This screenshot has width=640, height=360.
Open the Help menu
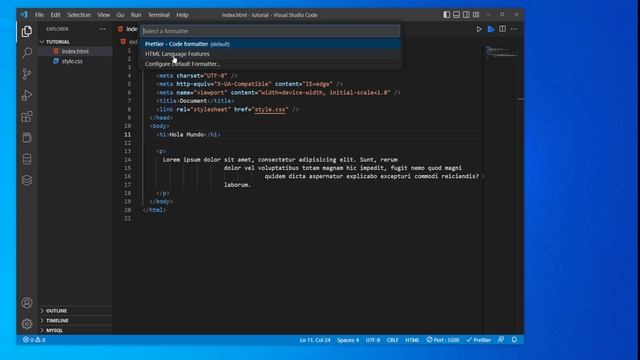point(182,15)
